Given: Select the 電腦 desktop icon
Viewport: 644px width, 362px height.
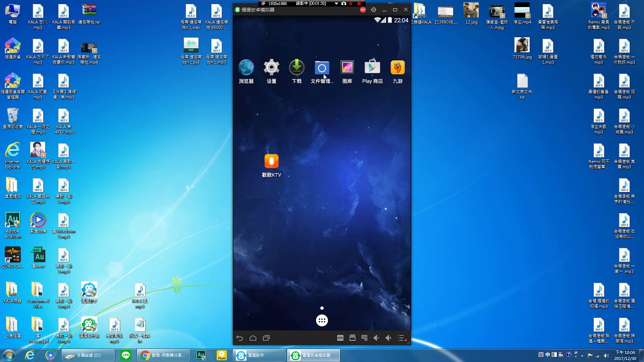Looking at the screenshot, I should (13, 14).
